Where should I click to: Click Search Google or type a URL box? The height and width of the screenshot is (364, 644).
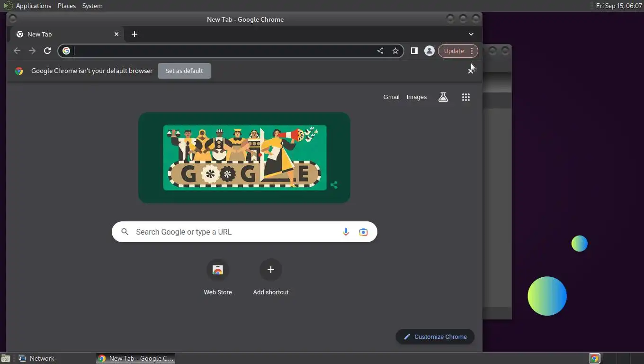coord(244,232)
